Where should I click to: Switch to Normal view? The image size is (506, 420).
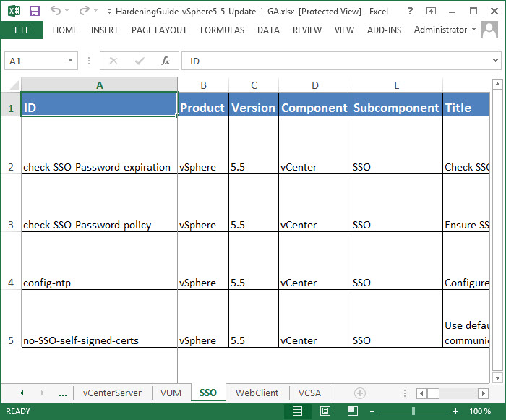(297, 411)
